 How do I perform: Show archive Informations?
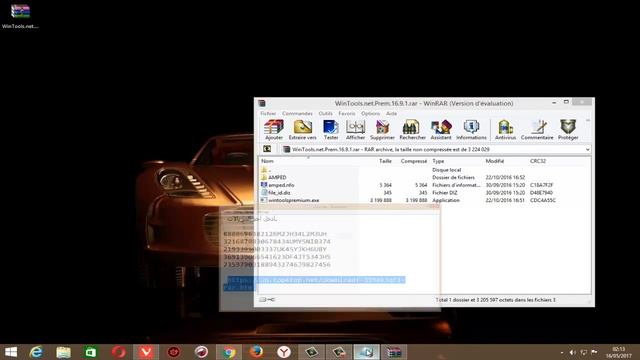click(x=471, y=130)
